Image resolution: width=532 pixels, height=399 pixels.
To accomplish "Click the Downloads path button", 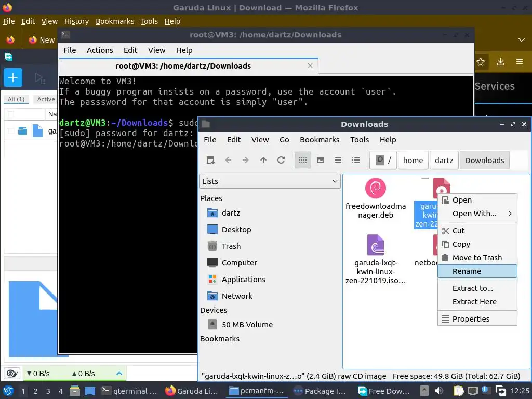I will [x=484, y=160].
